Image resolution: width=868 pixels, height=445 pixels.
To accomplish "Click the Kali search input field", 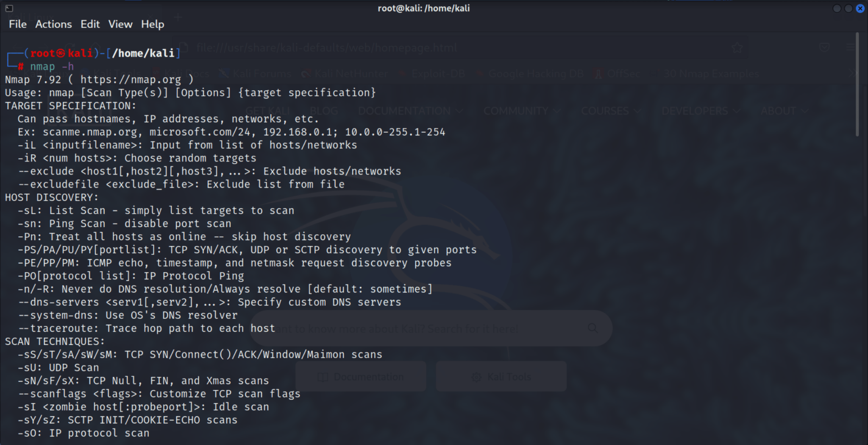I will (424, 328).
